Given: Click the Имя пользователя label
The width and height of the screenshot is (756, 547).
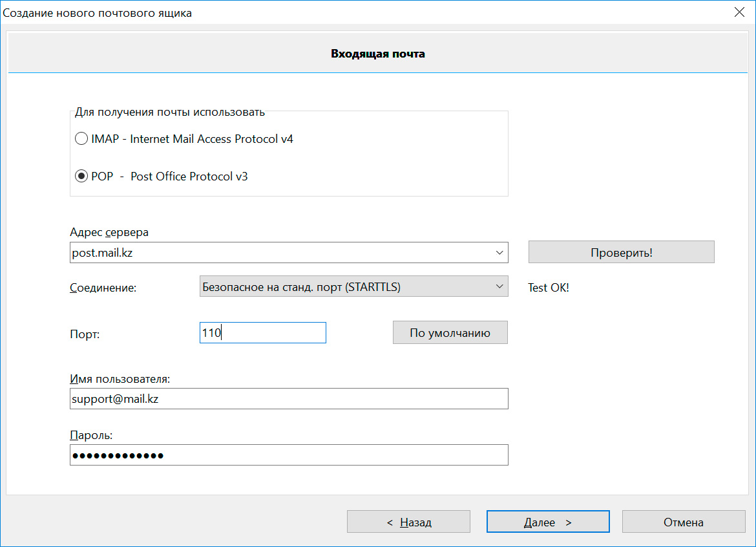Looking at the screenshot, I should (x=120, y=379).
